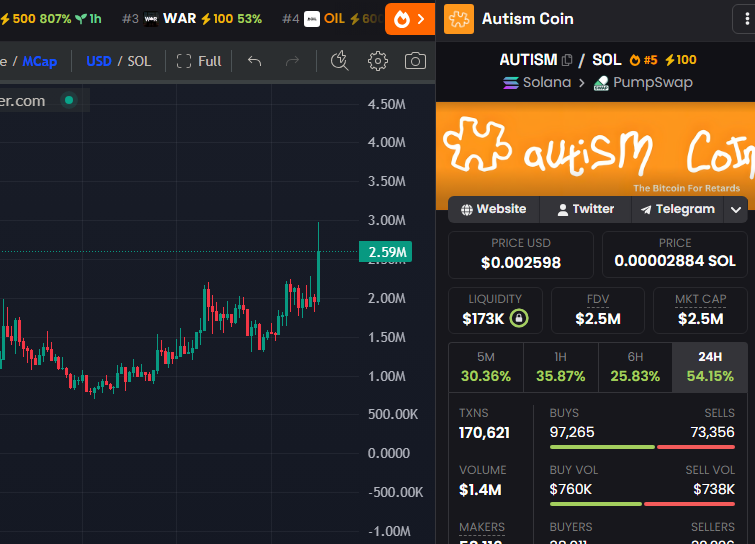Select the 6H timeframe tab
This screenshot has height=544, width=755.
pos(635,367)
